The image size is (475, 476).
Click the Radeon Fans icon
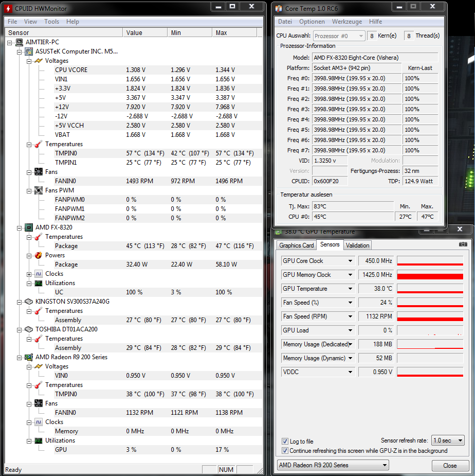pyautogui.click(x=39, y=403)
